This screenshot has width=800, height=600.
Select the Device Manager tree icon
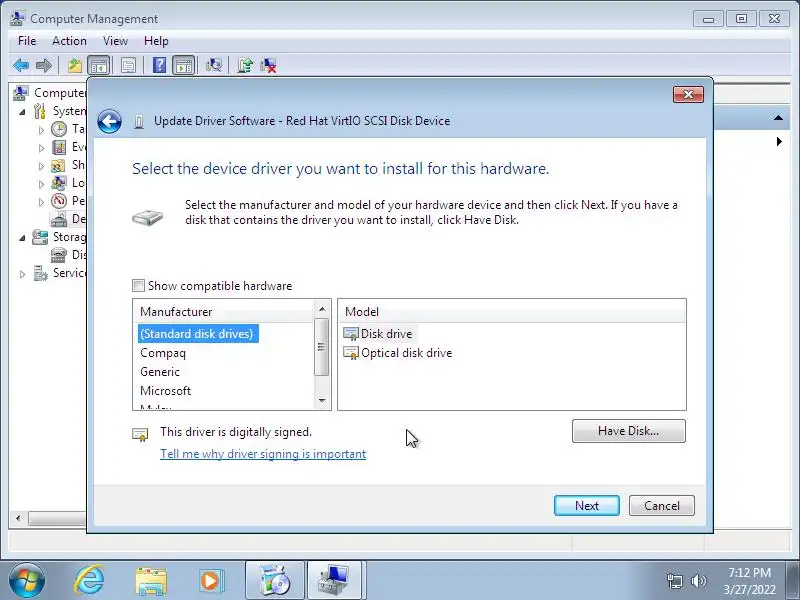point(59,219)
